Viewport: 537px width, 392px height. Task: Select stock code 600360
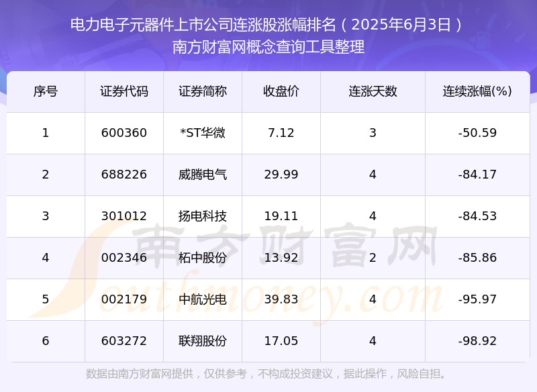pyautogui.click(x=124, y=133)
